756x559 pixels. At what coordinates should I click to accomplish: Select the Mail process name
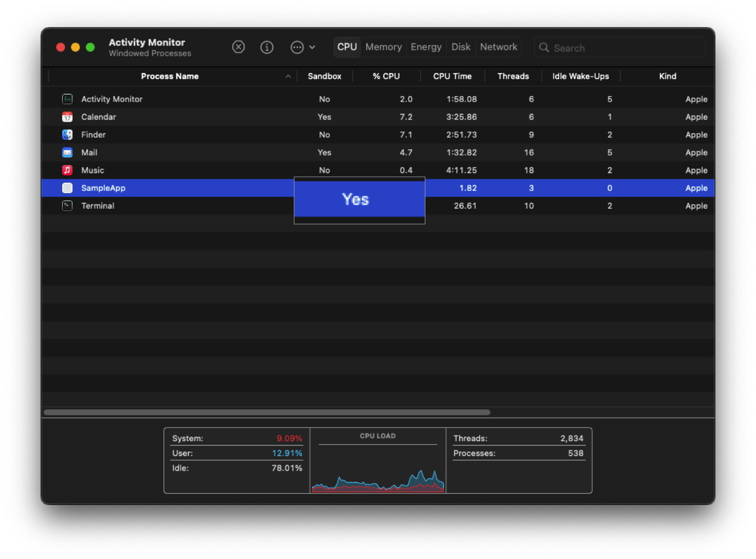tap(89, 152)
